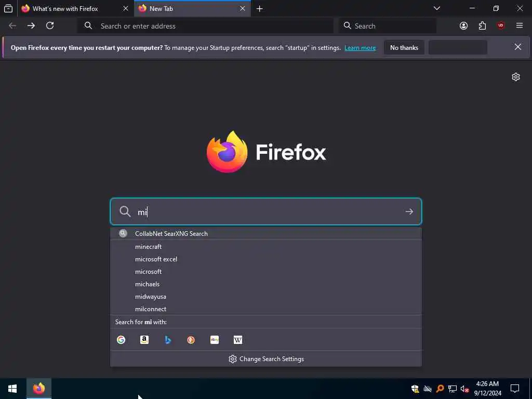Close the What's new with Firefox tab
The width and height of the screenshot is (532, 399).
tap(126, 8)
